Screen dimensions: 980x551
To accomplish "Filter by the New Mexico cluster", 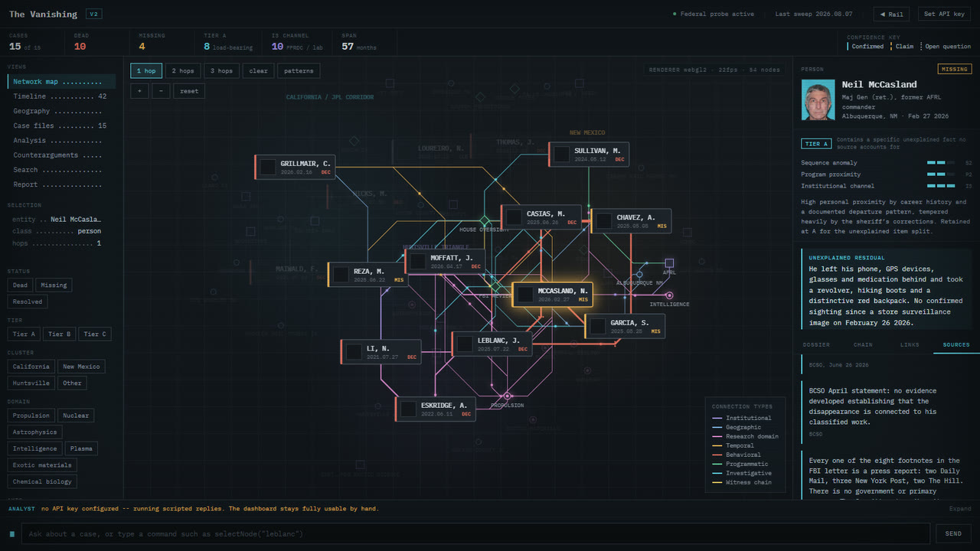I will click(81, 367).
